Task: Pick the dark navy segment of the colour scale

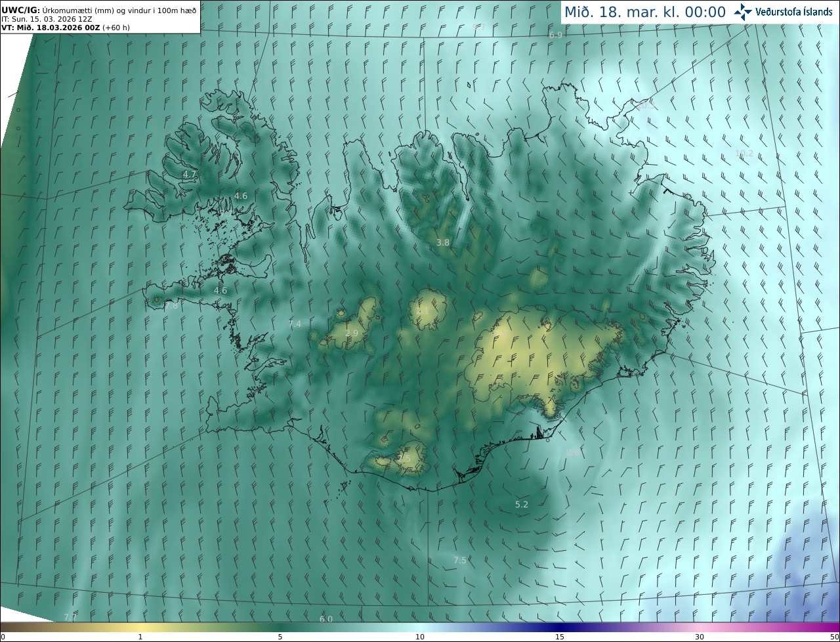Action: click(x=560, y=628)
